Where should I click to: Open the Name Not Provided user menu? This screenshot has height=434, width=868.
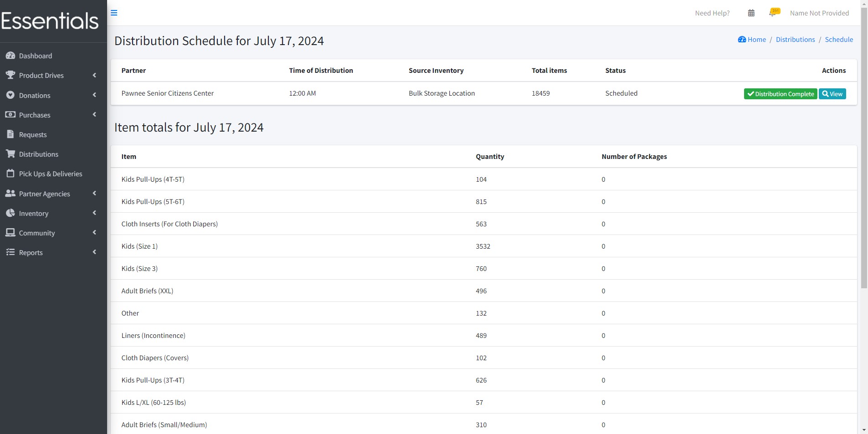[819, 13]
